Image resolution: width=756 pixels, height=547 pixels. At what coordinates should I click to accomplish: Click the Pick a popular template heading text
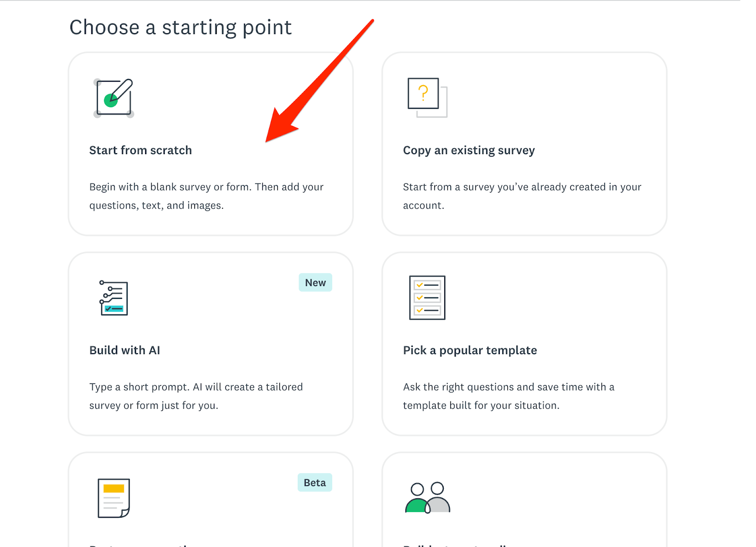pyautogui.click(x=469, y=350)
